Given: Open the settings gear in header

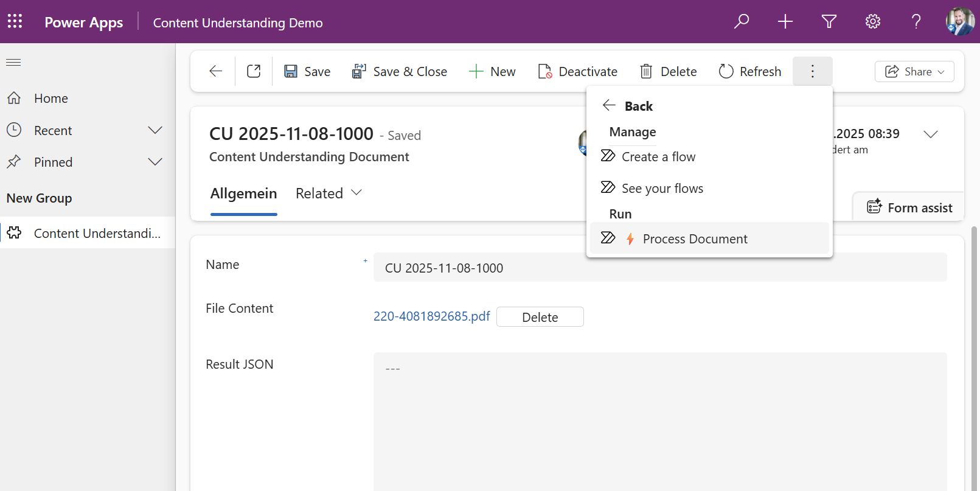Looking at the screenshot, I should [x=873, y=22].
